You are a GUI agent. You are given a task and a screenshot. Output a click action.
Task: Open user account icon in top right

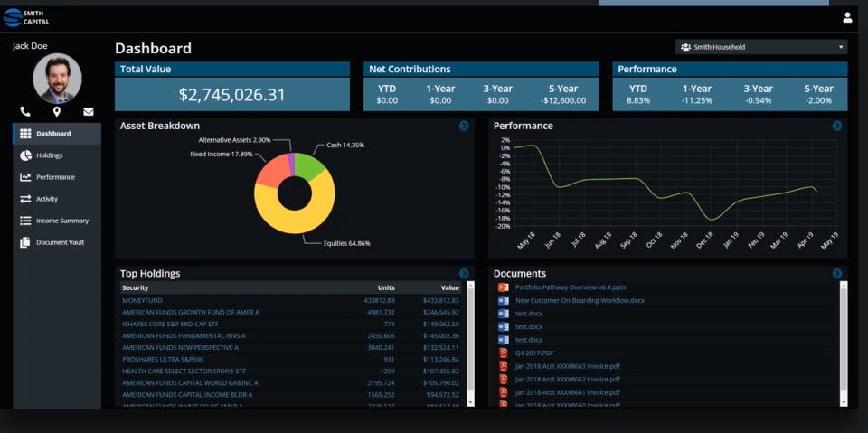tap(847, 18)
